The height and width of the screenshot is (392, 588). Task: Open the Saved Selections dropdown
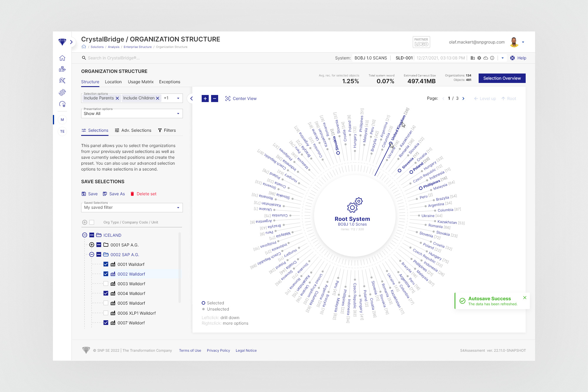pyautogui.click(x=132, y=208)
